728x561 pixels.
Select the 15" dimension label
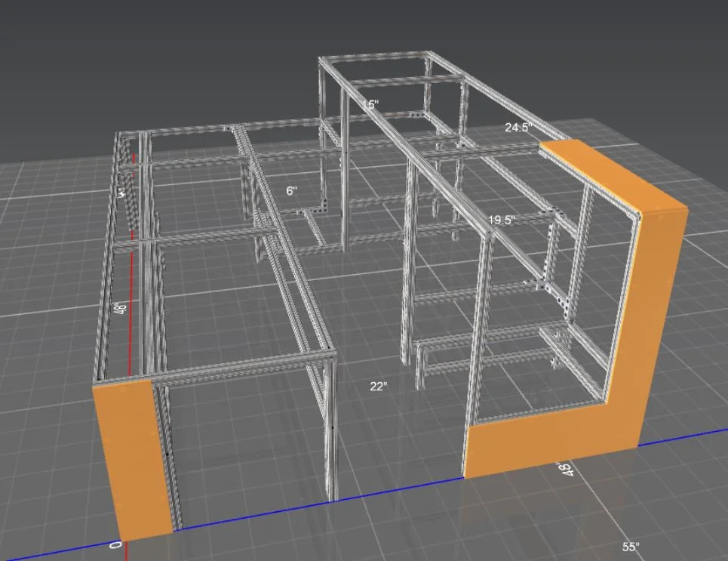pyautogui.click(x=370, y=105)
